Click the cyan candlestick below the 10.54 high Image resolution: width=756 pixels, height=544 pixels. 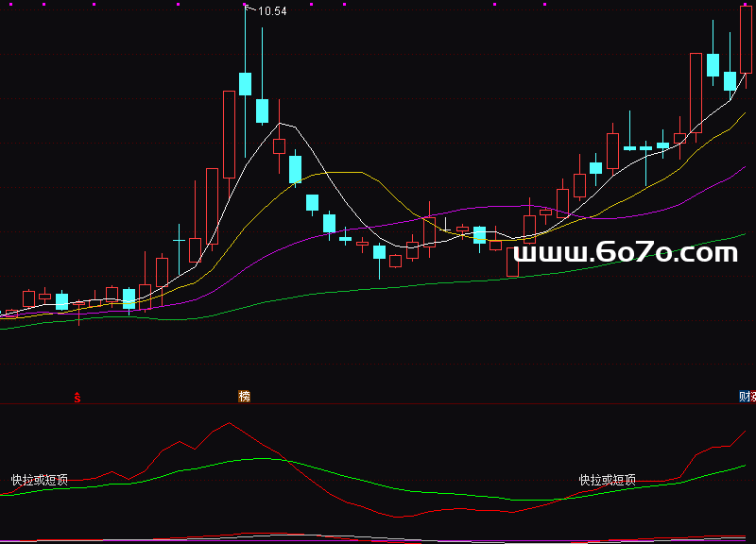246,83
